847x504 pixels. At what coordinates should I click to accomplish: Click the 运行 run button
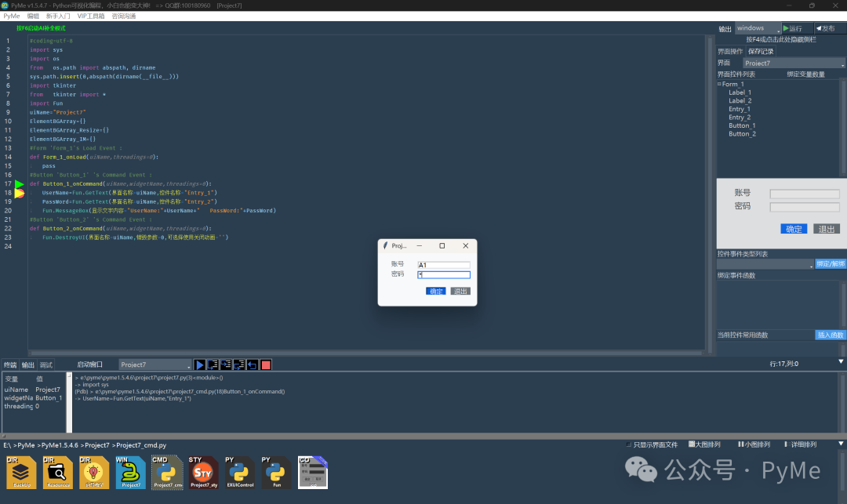(796, 28)
